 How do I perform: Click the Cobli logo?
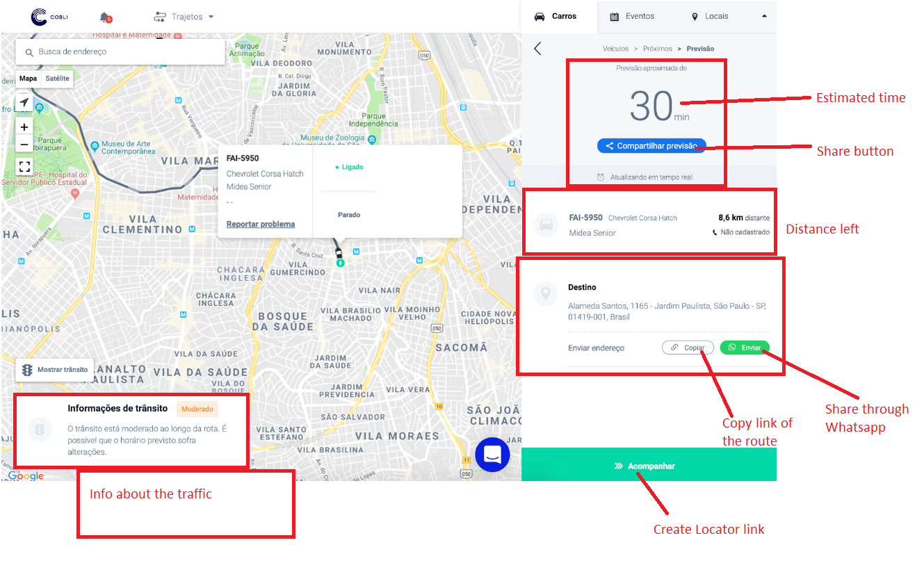(49, 17)
